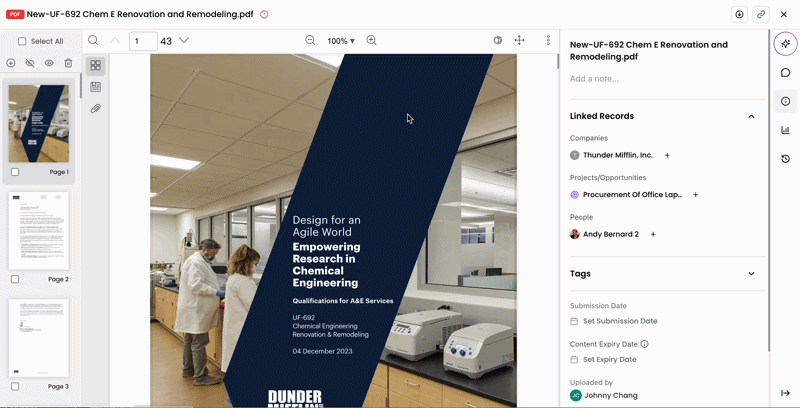Zoom in with the plus magnifier
Viewport: 800px width, 408px height.
tap(371, 40)
